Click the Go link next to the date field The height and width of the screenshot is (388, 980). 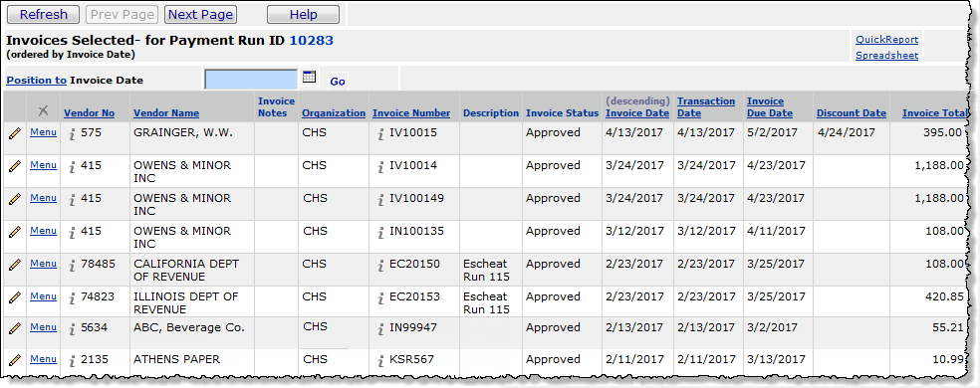coord(338,82)
